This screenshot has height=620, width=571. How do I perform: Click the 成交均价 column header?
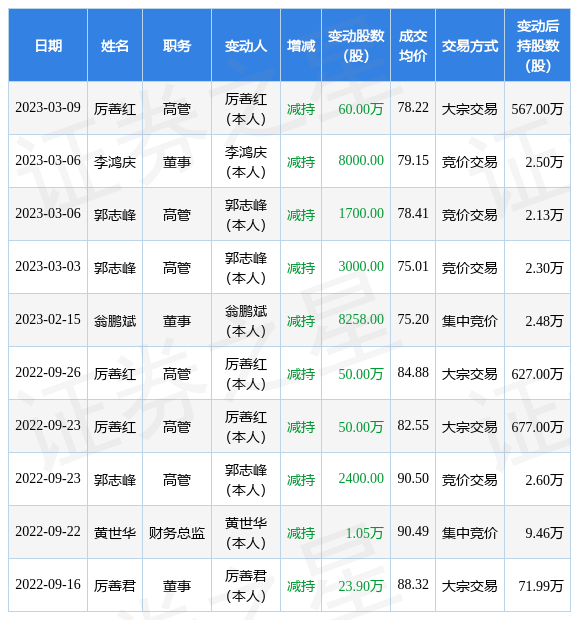[x=413, y=45]
